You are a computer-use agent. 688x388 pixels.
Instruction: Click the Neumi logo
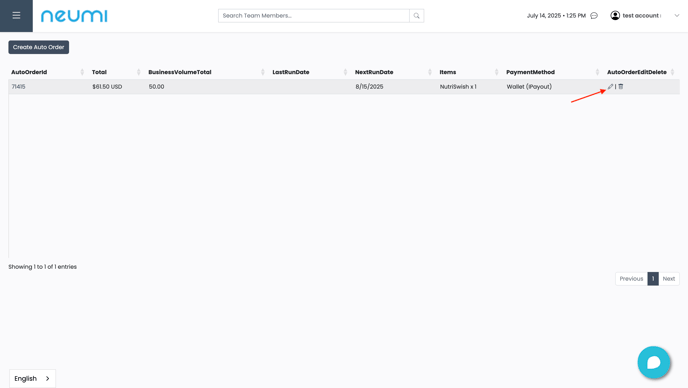(74, 16)
